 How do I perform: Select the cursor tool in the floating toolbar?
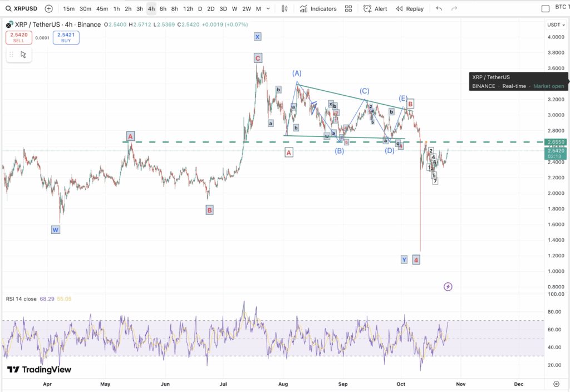[22, 55]
